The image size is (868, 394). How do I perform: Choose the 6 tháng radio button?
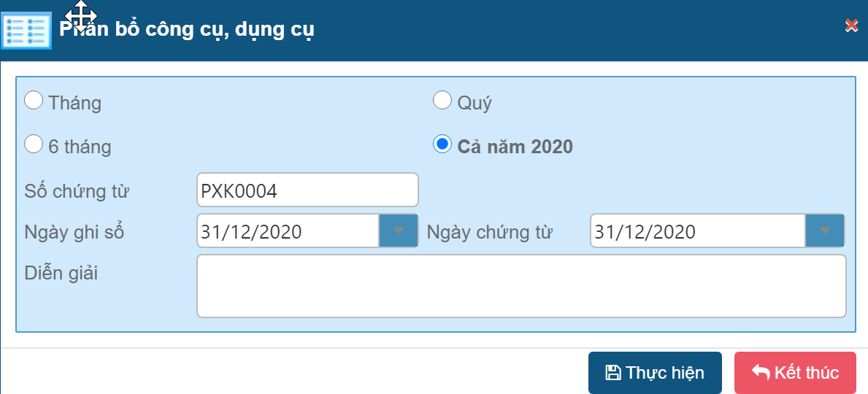point(34,144)
